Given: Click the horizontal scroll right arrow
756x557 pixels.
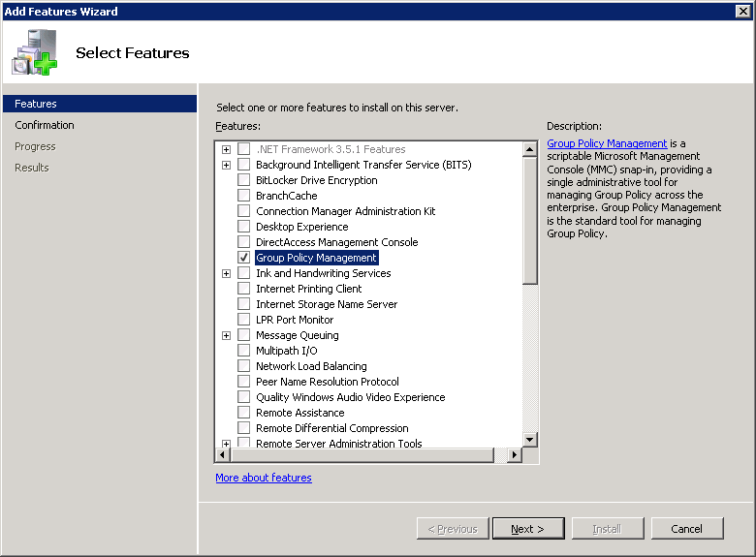Looking at the screenshot, I should click(x=515, y=454).
